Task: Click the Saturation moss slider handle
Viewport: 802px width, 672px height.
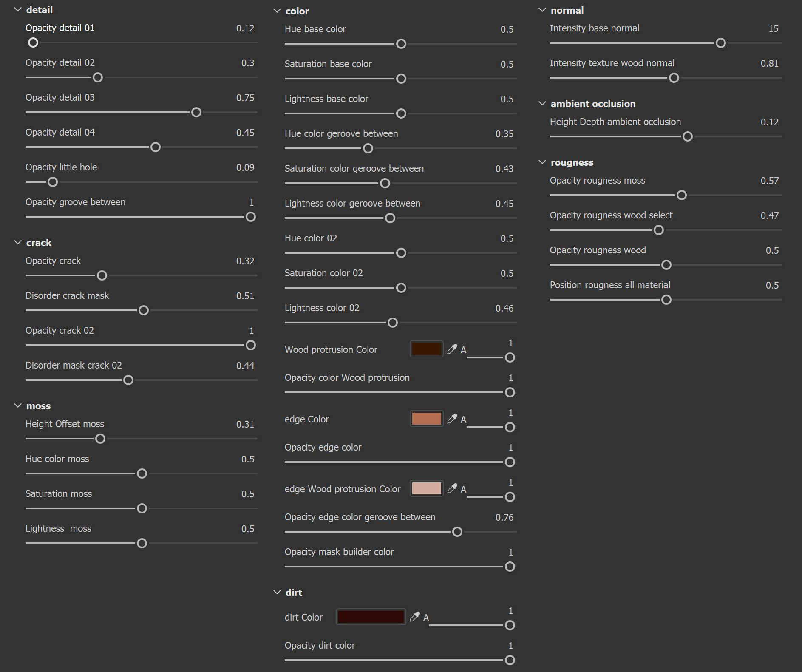Action: coord(142,508)
